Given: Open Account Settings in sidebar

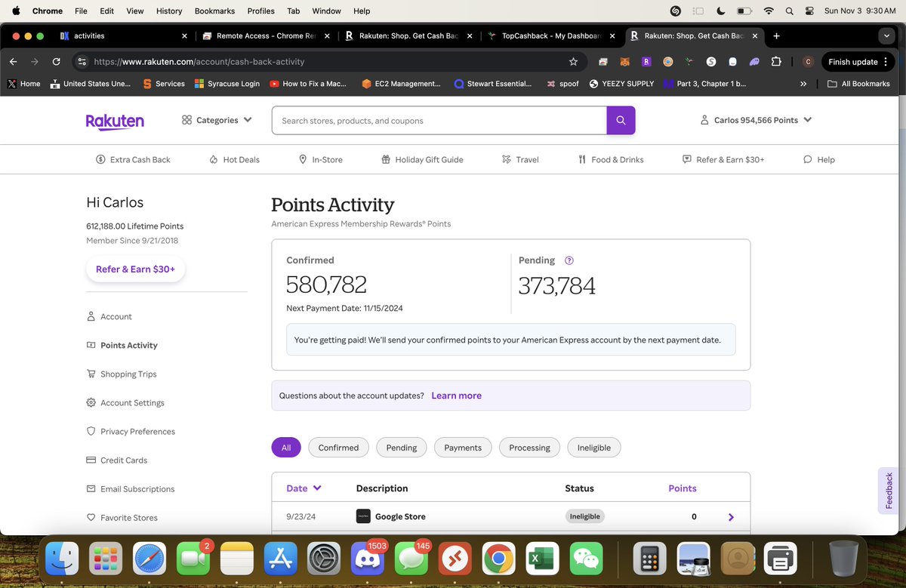Looking at the screenshot, I should coord(125,403).
